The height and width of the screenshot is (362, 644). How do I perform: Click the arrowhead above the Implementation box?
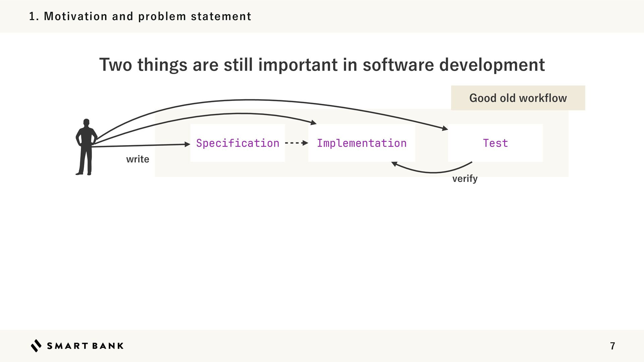coord(313,123)
